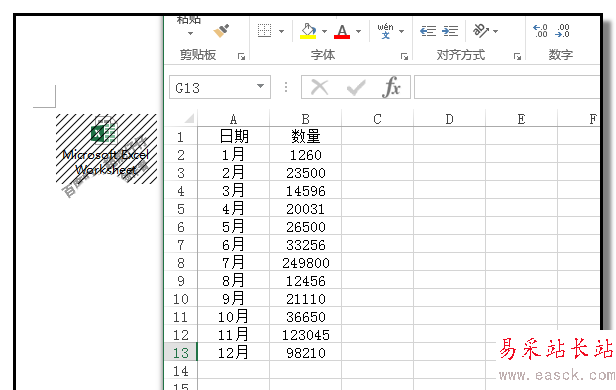Select the Format Painter brush icon
Image resolution: width=616 pixels, height=390 pixels.
coord(221,31)
